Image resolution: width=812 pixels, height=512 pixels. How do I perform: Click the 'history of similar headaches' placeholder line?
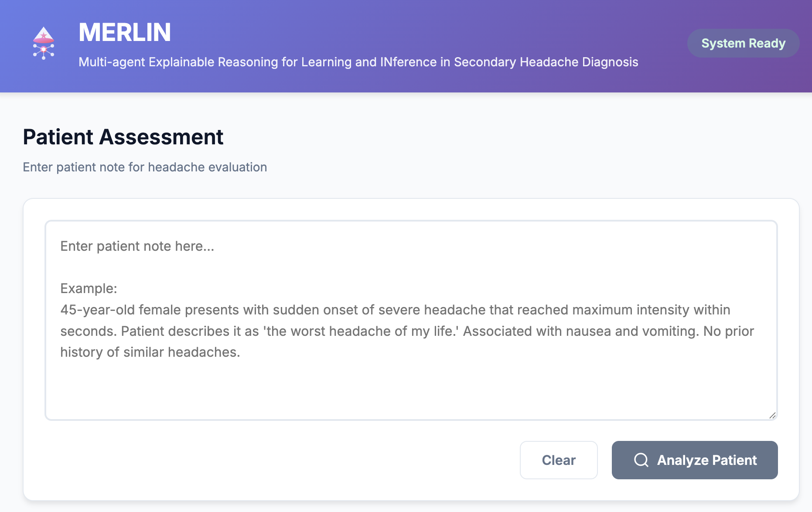150,352
